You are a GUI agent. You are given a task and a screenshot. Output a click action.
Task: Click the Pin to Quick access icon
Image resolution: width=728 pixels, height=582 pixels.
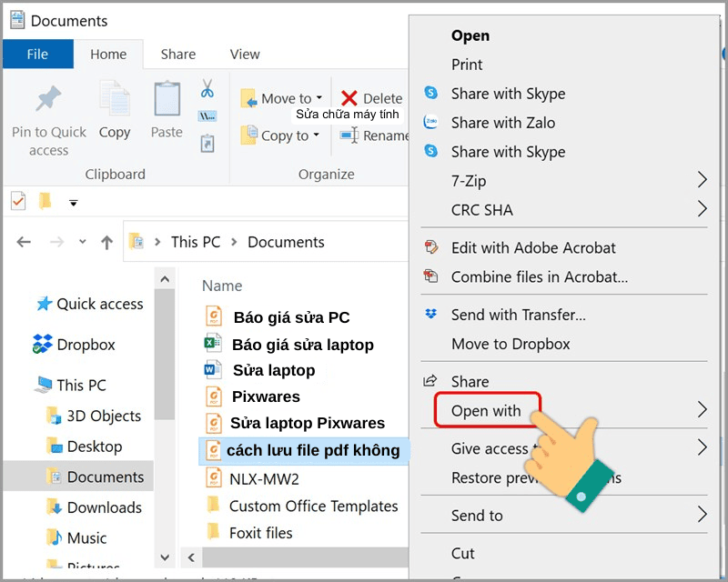[47, 102]
